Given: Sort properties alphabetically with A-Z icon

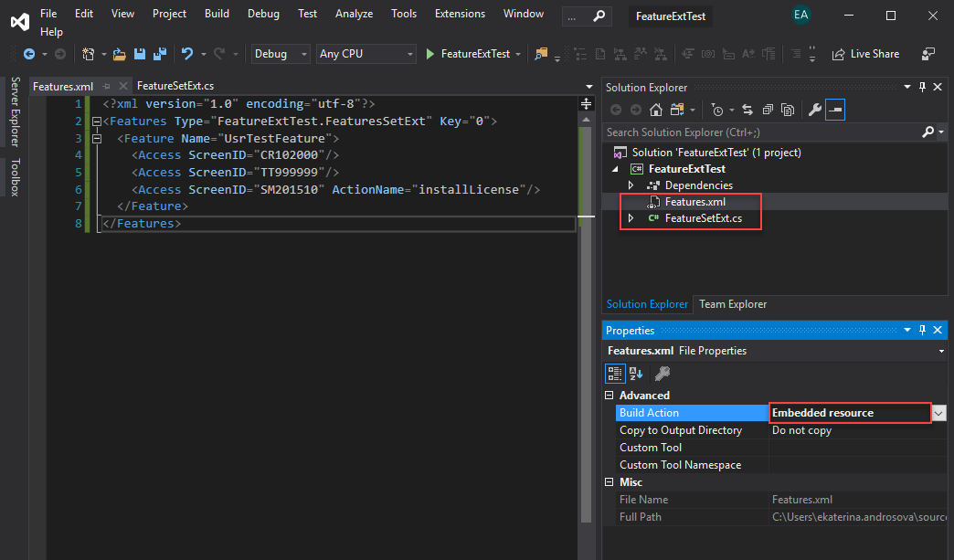Looking at the screenshot, I should pos(636,373).
